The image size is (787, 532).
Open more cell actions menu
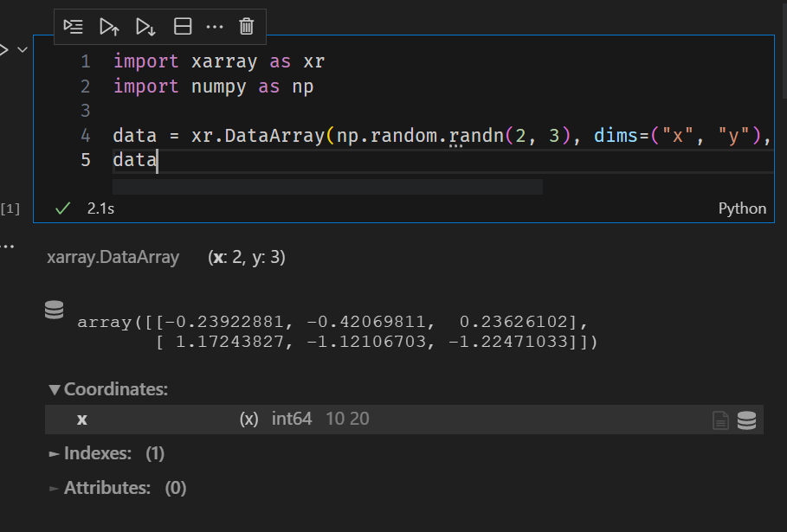point(215,26)
